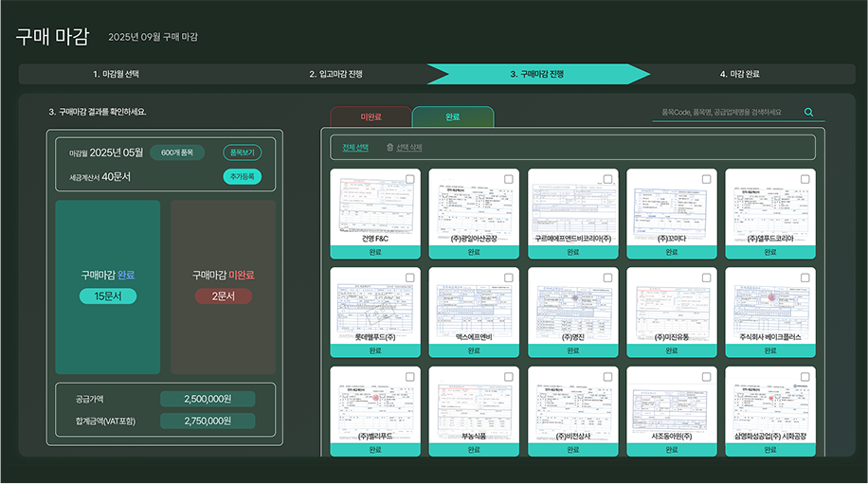868x484 pixels.
Task: Switch to the 미완료 tab
Action: click(371, 117)
